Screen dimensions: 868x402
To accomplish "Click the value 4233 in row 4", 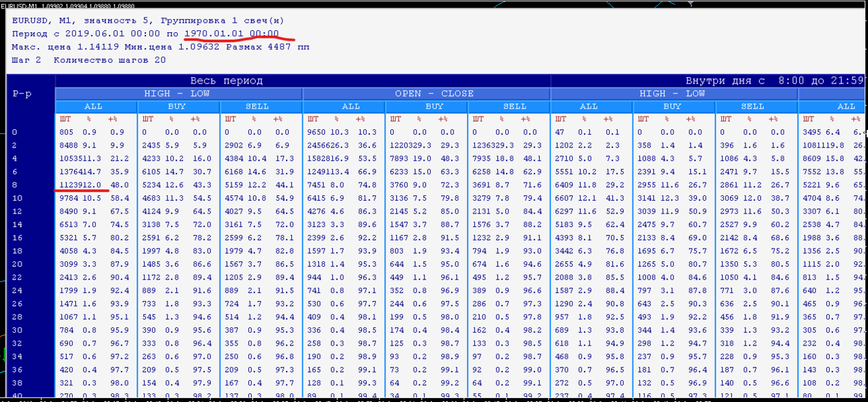I will pos(152,159).
